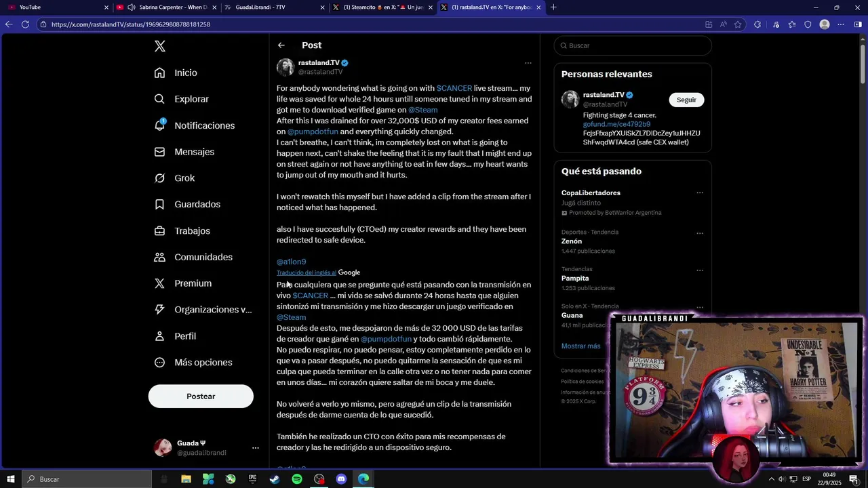
Task: Click the X logo in the sidebar
Action: 159,46
